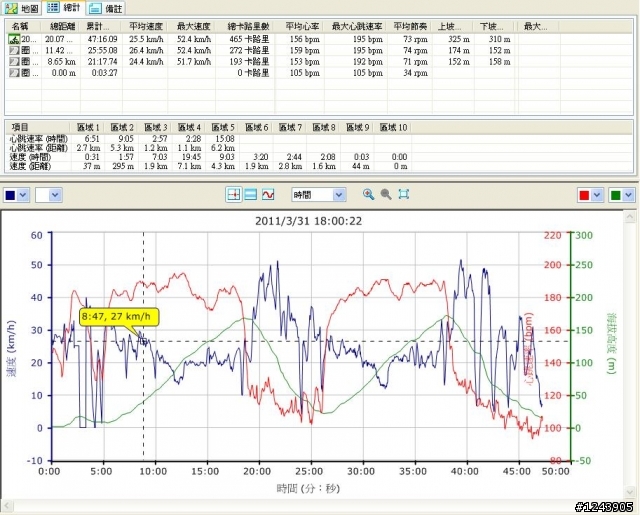Click the 8:47, 27 km/h chart tooltip
640x515 pixels.
118,317
